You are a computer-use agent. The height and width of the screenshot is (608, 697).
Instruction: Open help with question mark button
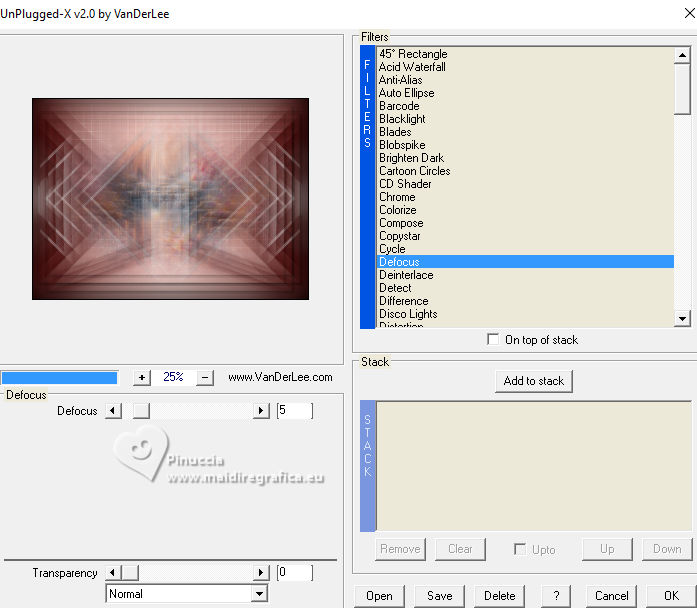pos(556,596)
